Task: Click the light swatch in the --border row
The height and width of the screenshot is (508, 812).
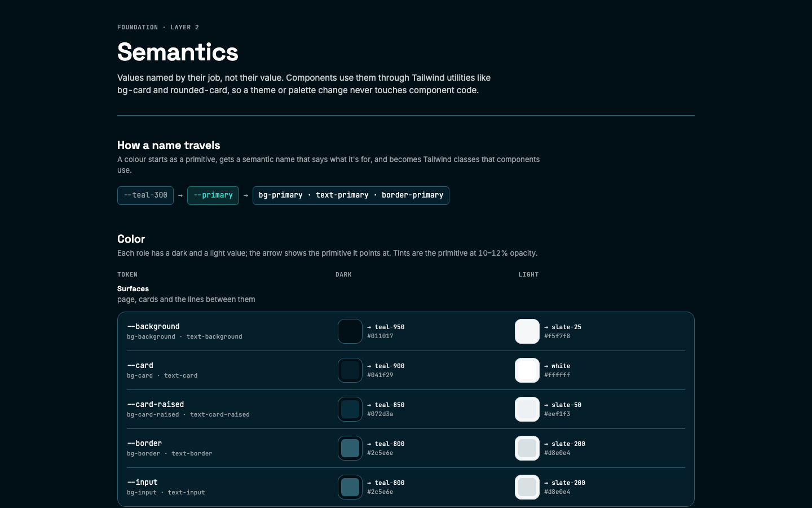Action: 527,448
